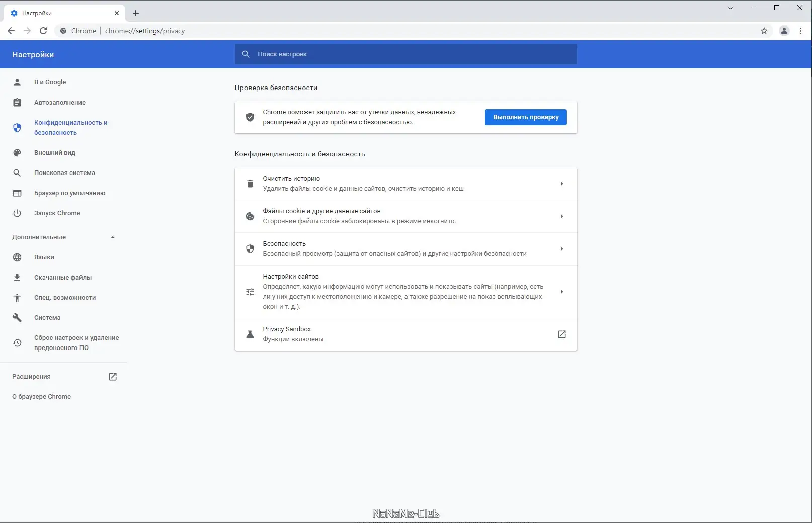This screenshot has height=523, width=812.
Task: Open Настройки сайтов using its right arrow
Action: point(562,292)
